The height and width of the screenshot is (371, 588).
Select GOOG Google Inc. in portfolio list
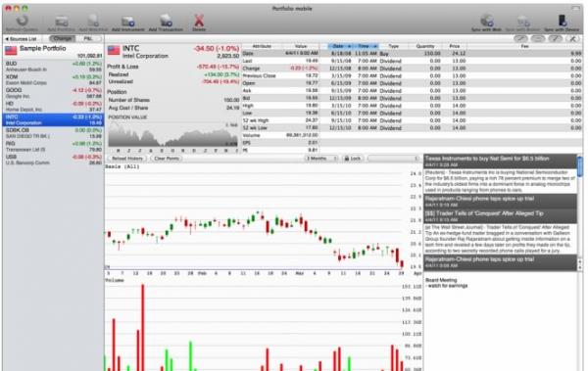click(53, 93)
